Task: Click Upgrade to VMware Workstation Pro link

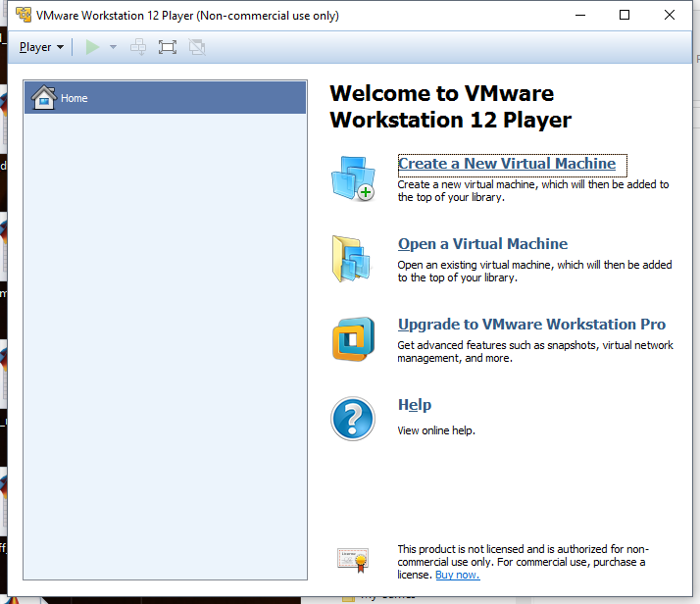Action: point(531,325)
